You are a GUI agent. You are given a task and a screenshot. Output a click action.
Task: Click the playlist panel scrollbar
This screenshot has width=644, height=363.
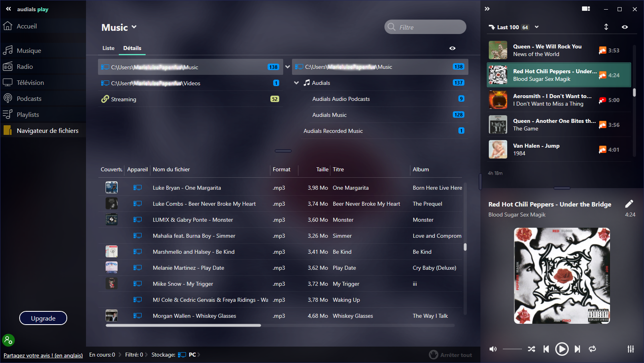pos(634,92)
